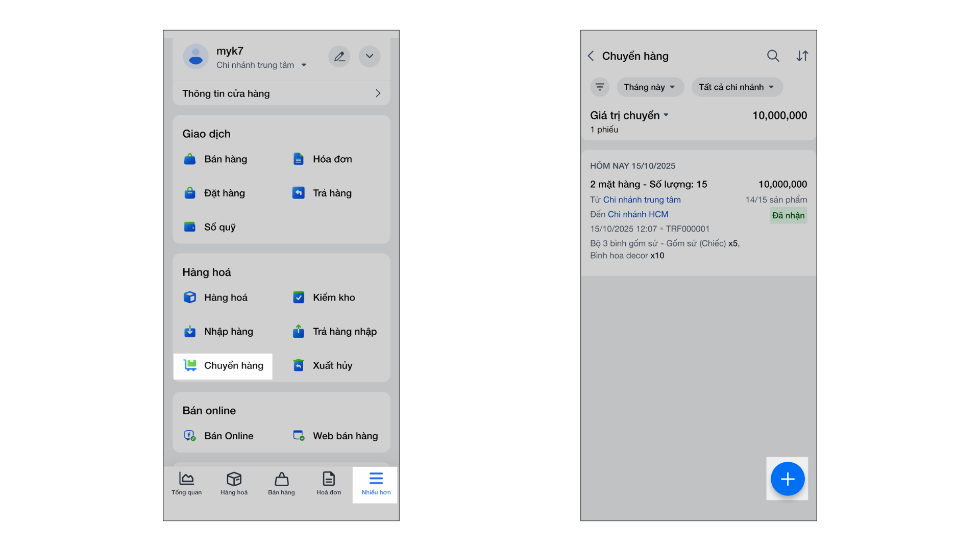Viewport: 980px width, 551px height.
Task: Tap the sort arrows icon
Action: tap(802, 56)
